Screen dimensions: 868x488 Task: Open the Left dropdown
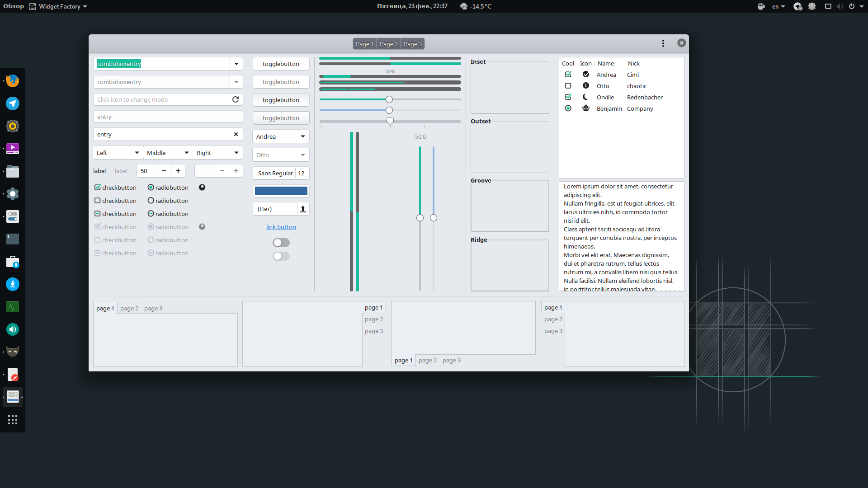[x=118, y=153]
